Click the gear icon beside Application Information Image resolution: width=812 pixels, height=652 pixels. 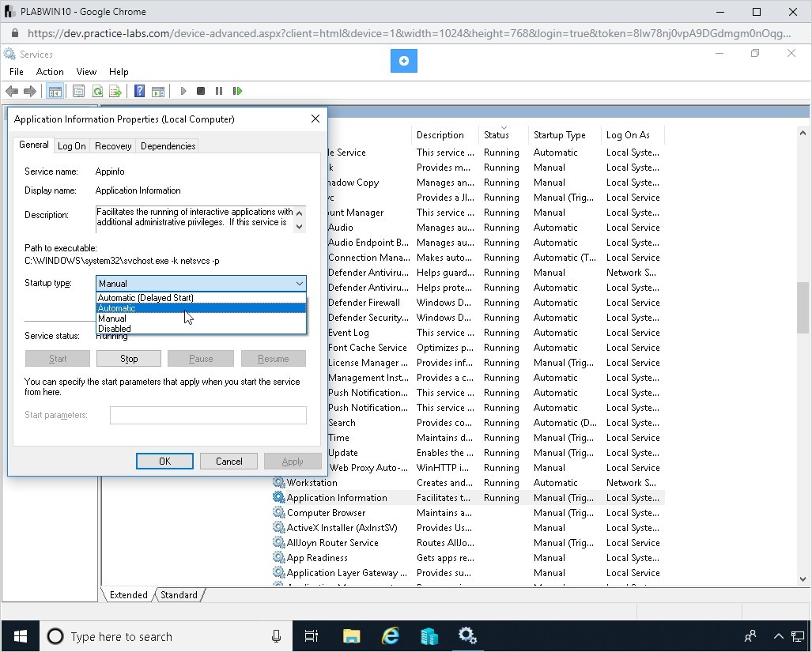tap(278, 497)
